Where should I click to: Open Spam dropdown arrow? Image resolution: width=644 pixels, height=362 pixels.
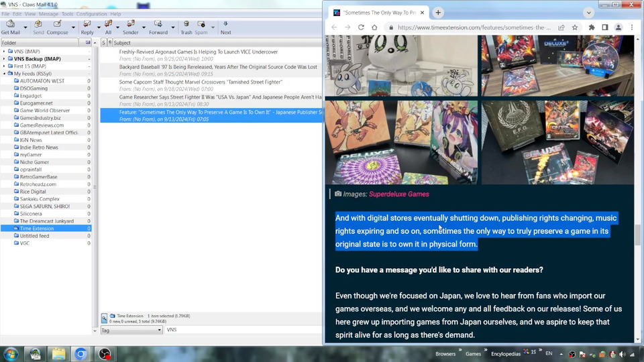click(213, 27)
